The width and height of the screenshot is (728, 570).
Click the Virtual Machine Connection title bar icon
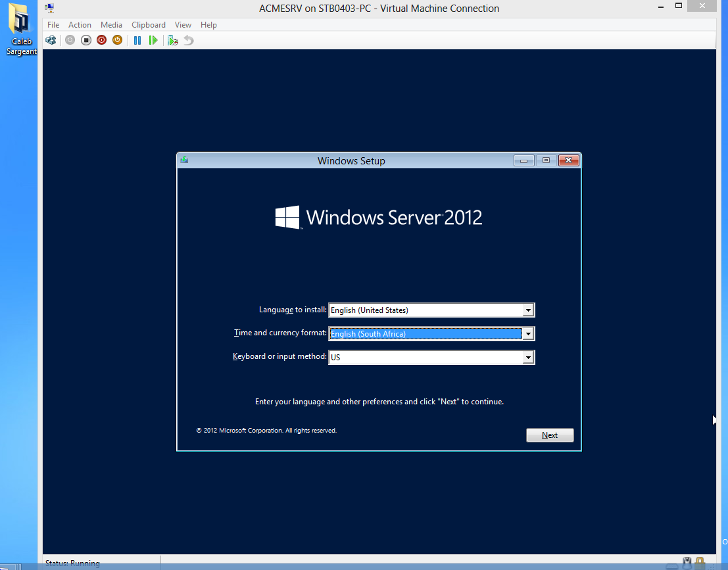(x=49, y=8)
